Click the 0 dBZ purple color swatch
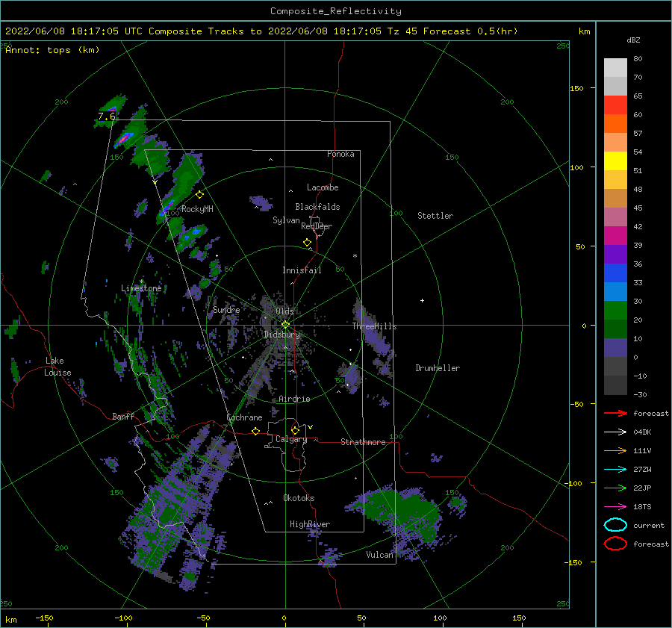The width and height of the screenshot is (672, 628). (x=615, y=347)
